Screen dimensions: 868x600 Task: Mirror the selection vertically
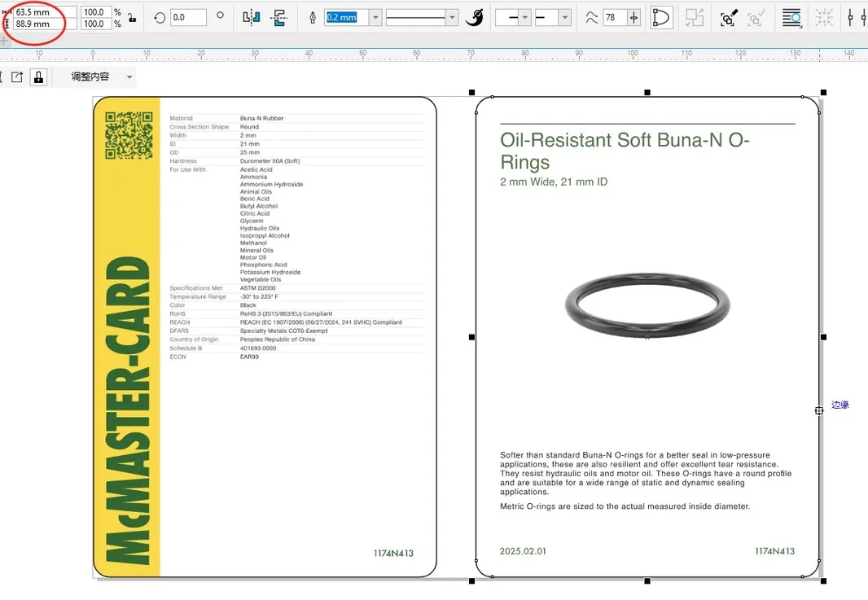tap(279, 18)
